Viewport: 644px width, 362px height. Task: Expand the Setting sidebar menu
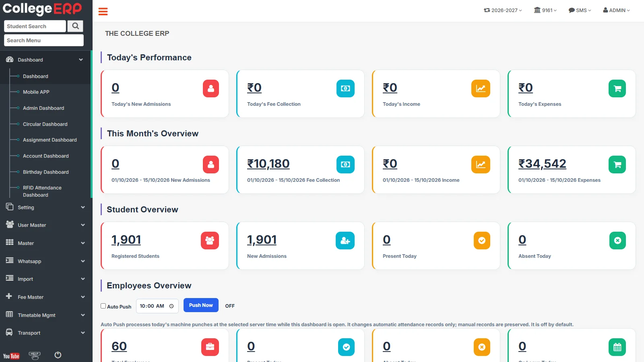coord(45,207)
